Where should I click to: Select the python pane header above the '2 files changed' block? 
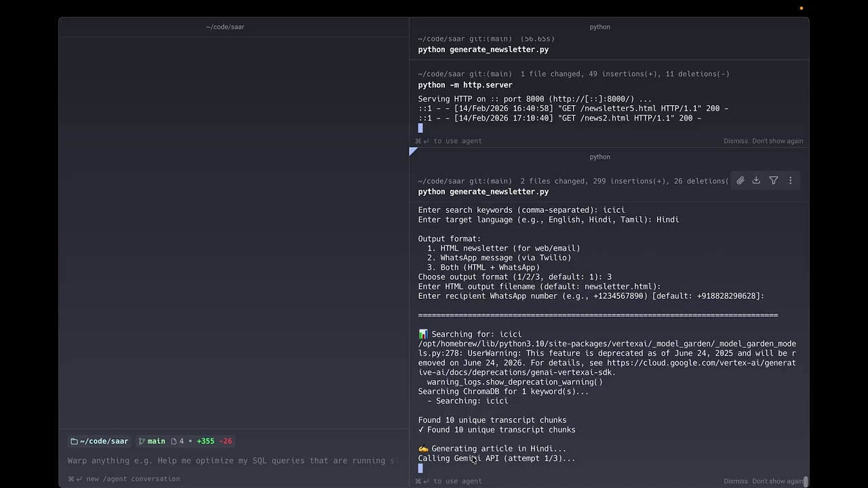pos(600,157)
